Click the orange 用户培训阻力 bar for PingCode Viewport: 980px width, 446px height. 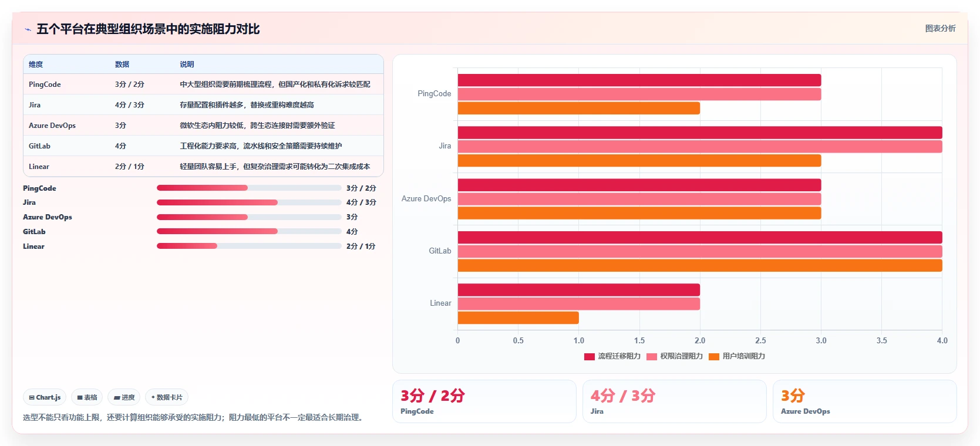pyautogui.click(x=579, y=108)
